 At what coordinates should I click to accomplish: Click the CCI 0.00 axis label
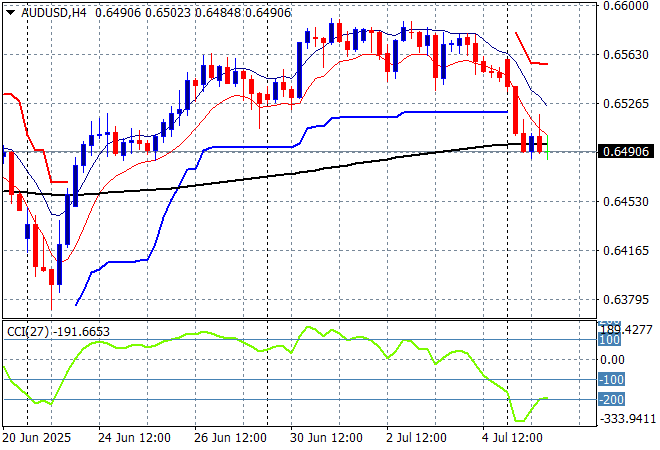coord(612,360)
